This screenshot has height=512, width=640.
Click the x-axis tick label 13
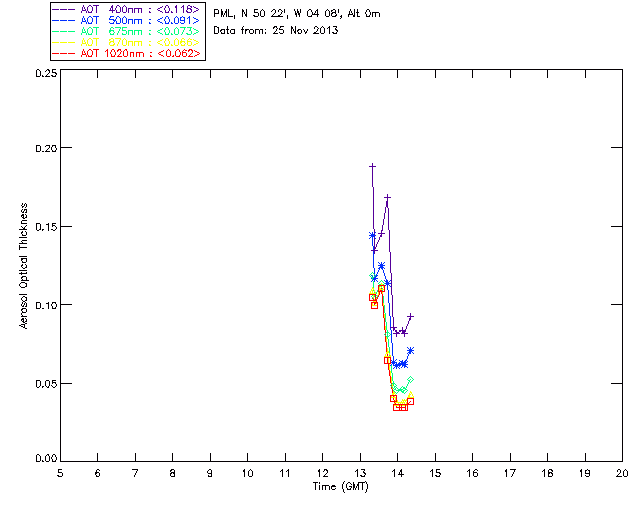pos(360,474)
